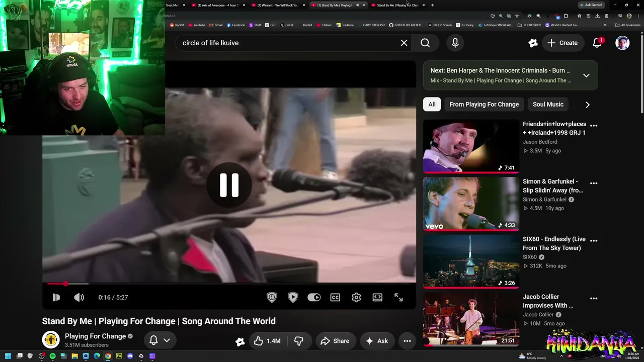Viewport: 644px width, 362px height.
Task: Select the Soul Music filter chip
Action: 548,104
